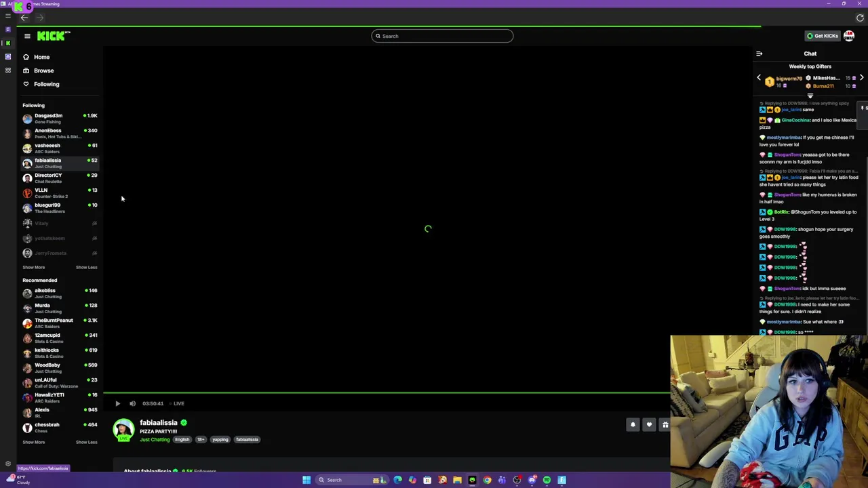868x488 pixels.
Task: Select the English tag
Action: (x=182, y=439)
